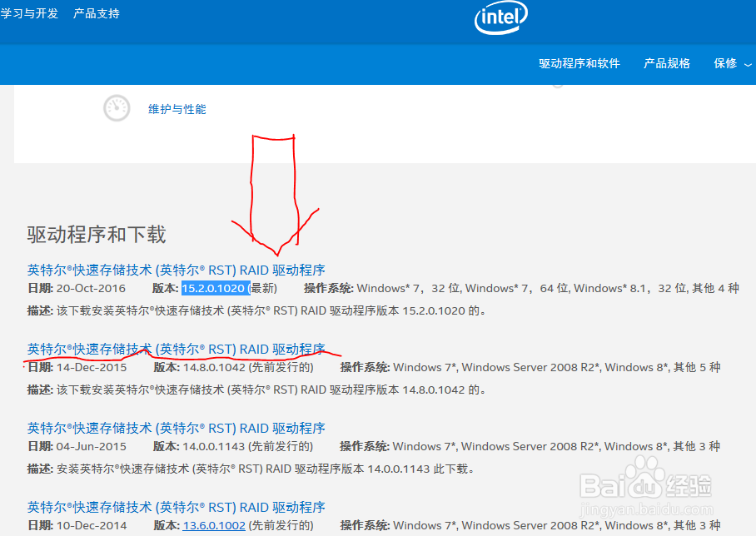The width and height of the screenshot is (756, 536).
Task: Expand the chevron next to 保修
Action: (x=748, y=65)
